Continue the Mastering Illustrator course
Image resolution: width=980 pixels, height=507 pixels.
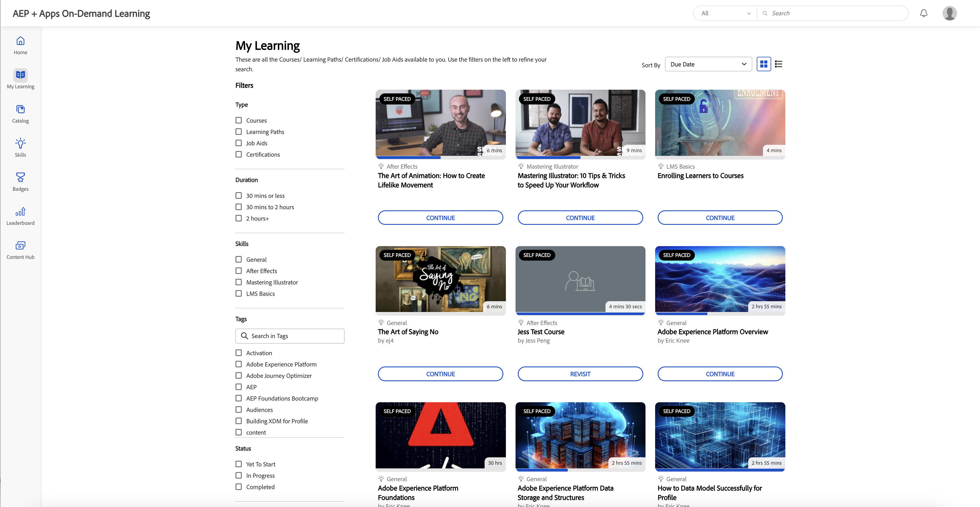[580, 218]
